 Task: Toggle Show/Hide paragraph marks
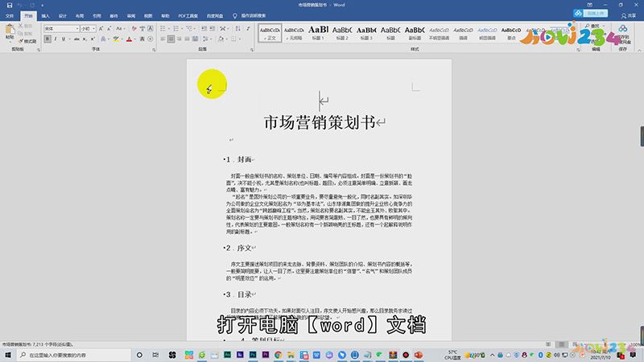point(248,28)
